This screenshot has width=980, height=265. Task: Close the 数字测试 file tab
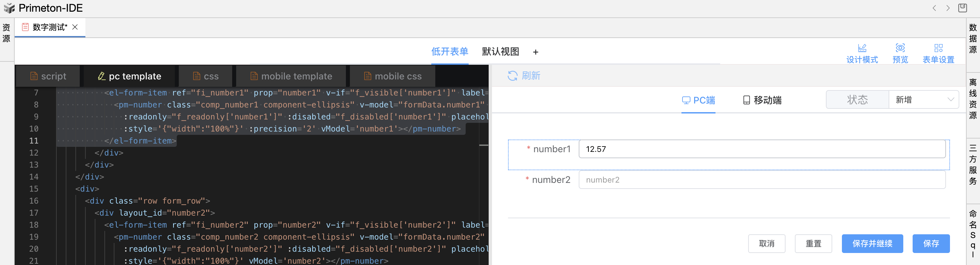click(x=75, y=27)
